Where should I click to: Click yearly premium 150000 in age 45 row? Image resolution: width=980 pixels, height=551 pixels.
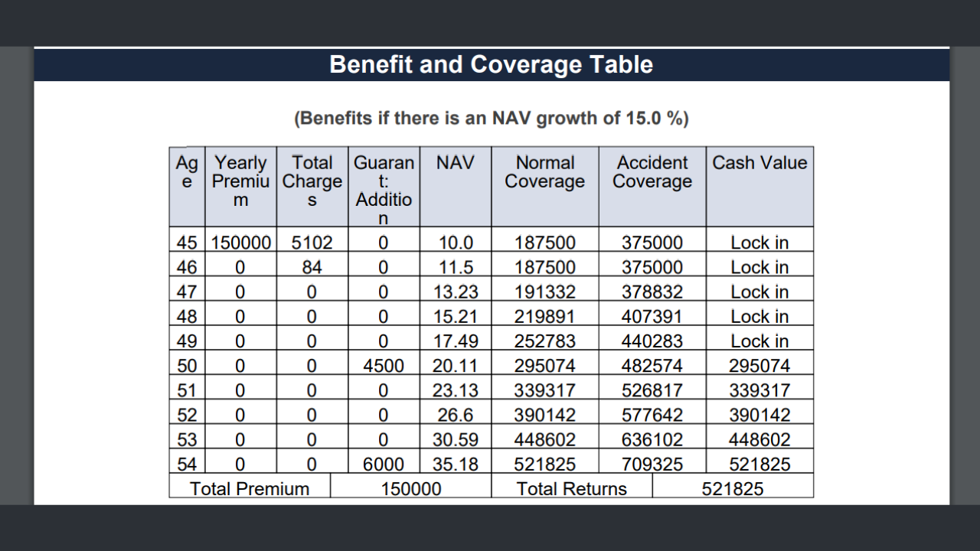[240, 243]
